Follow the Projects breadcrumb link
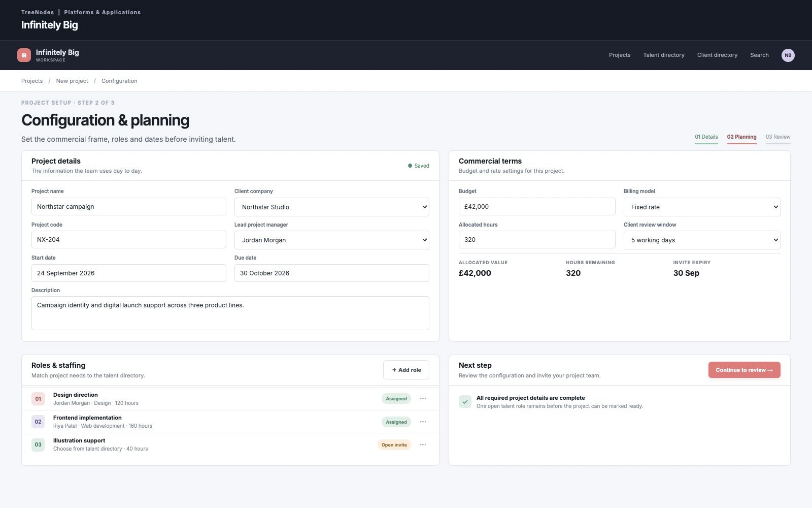812x508 pixels. (x=32, y=81)
